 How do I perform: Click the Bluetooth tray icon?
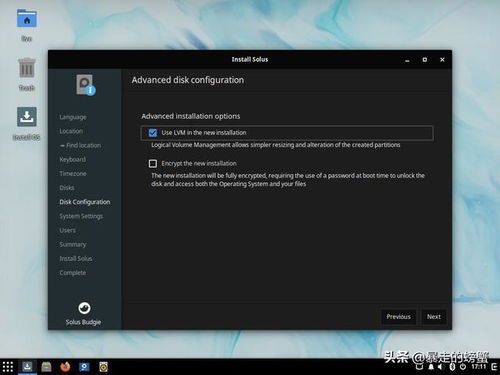[x=452, y=367]
